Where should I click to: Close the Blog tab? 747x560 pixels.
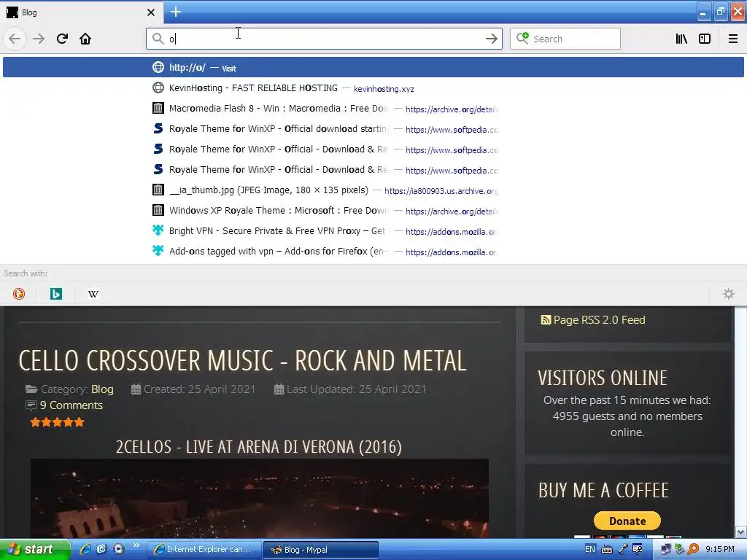[150, 12]
